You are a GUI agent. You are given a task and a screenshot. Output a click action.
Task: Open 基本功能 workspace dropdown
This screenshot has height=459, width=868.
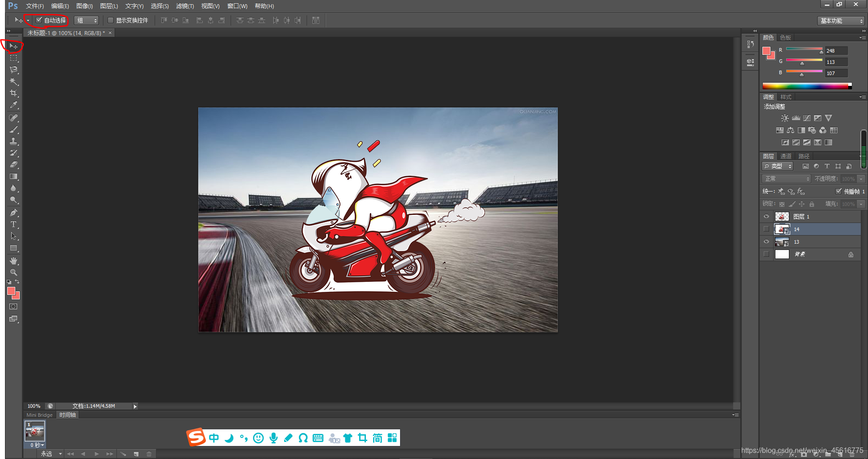(x=841, y=21)
